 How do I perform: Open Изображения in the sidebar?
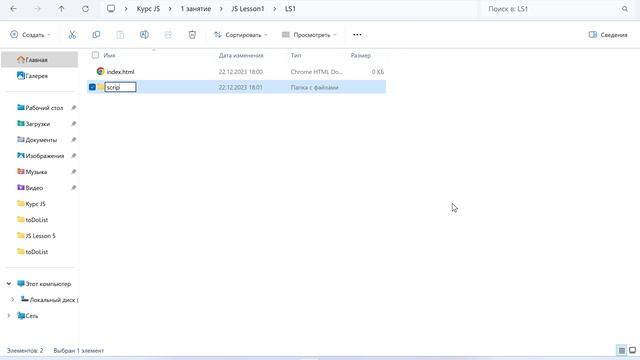tap(44, 156)
